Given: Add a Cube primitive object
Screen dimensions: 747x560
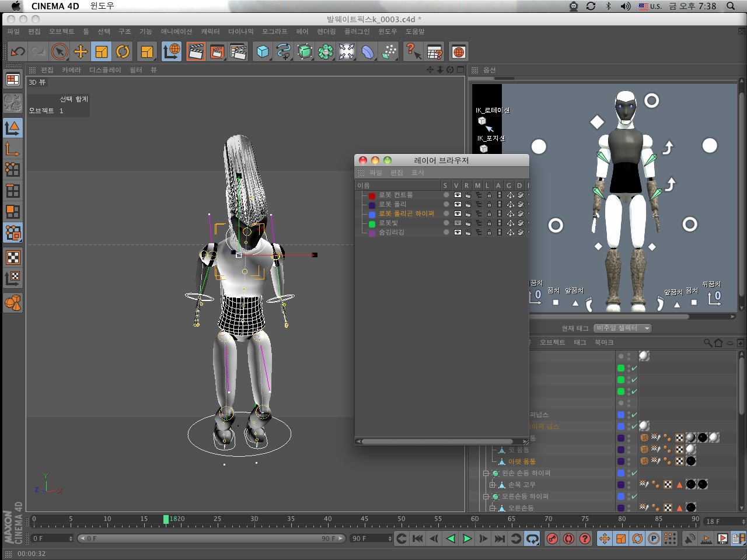Looking at the screenshot, I should pos(263,51).
